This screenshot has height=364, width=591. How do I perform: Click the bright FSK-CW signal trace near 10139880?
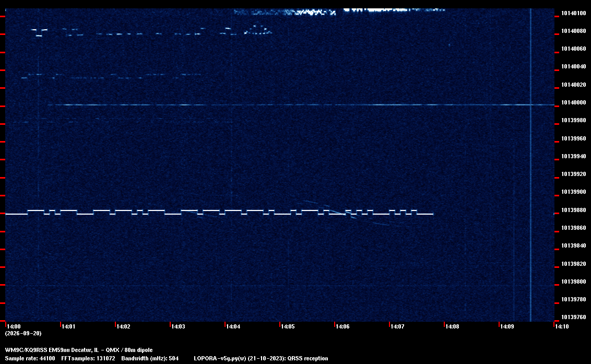click(219, 213)
